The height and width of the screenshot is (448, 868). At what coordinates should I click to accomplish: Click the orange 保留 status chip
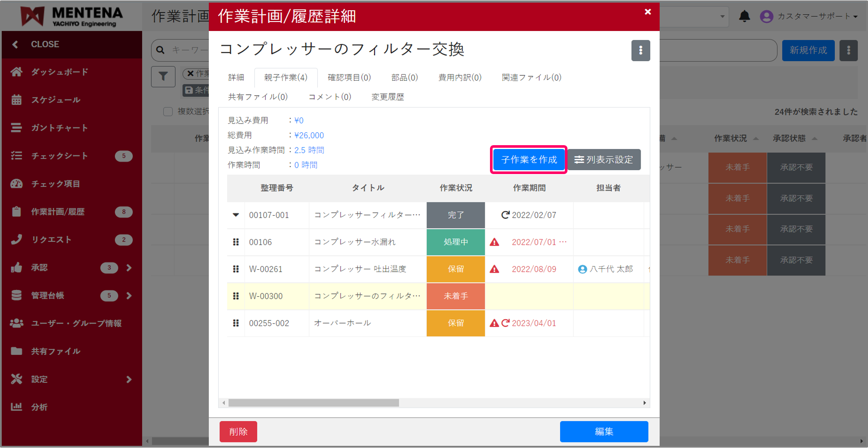[455, 269]
